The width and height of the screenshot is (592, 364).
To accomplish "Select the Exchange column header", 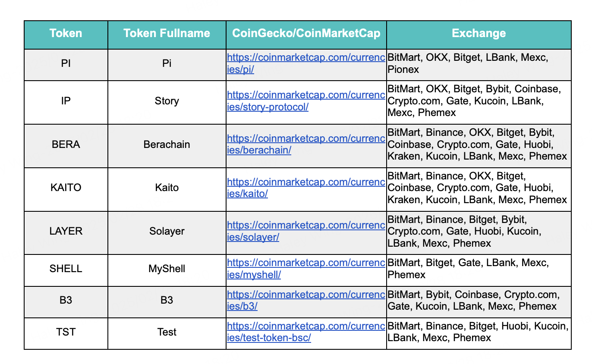I will point(479,34).
